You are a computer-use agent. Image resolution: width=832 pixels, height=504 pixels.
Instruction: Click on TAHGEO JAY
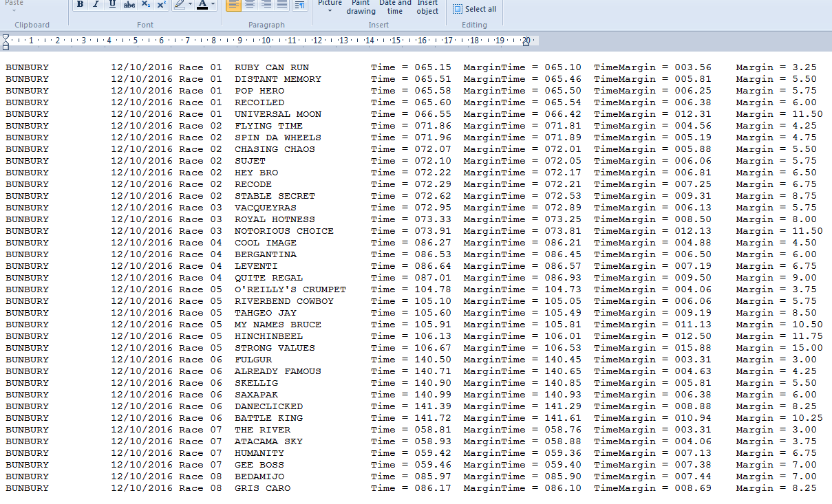(x=266, y=313)
